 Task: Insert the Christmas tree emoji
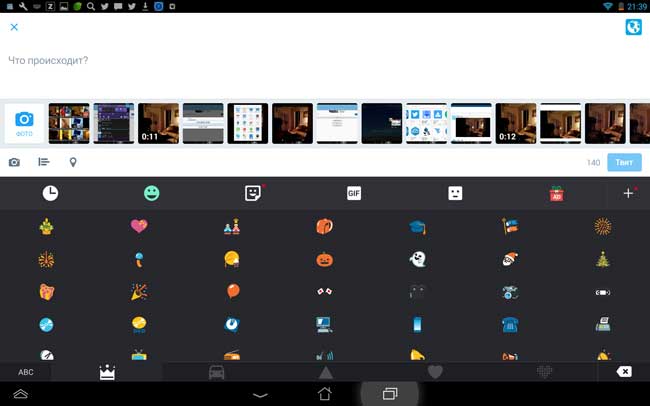(602, 259)
